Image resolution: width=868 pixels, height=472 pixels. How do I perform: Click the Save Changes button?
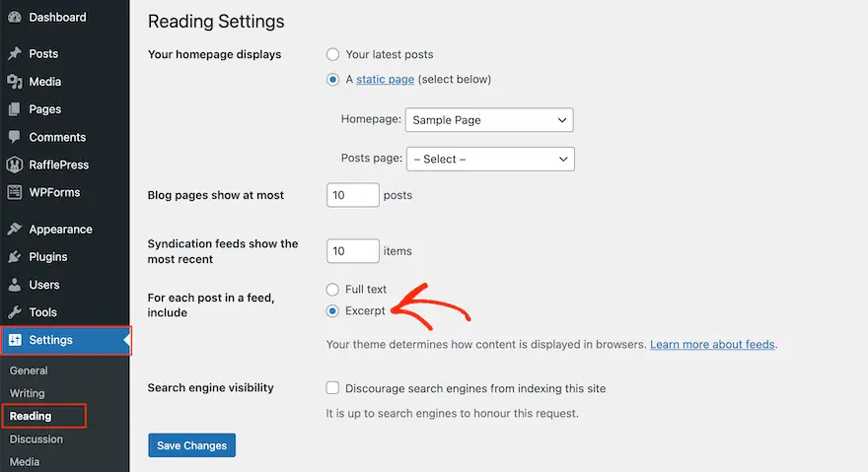click(192, 445)
